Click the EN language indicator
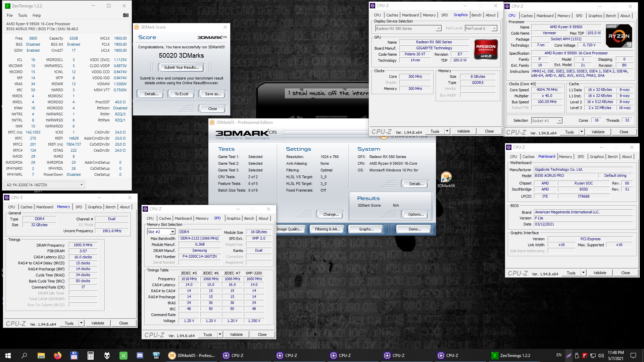Screen dimensions: 644x362 pos(559,355)
